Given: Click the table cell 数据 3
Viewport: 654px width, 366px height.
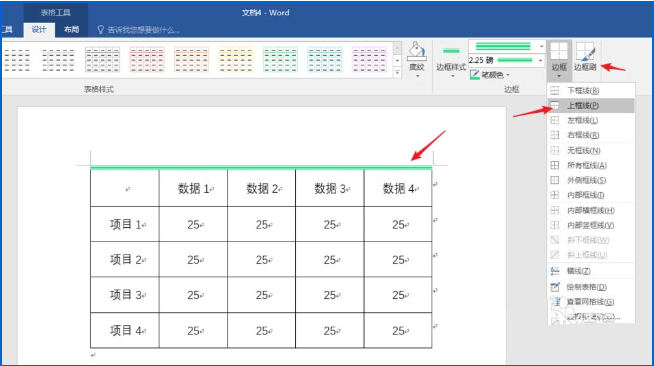Looking at the screenshot, I should (x=330, y=188).
